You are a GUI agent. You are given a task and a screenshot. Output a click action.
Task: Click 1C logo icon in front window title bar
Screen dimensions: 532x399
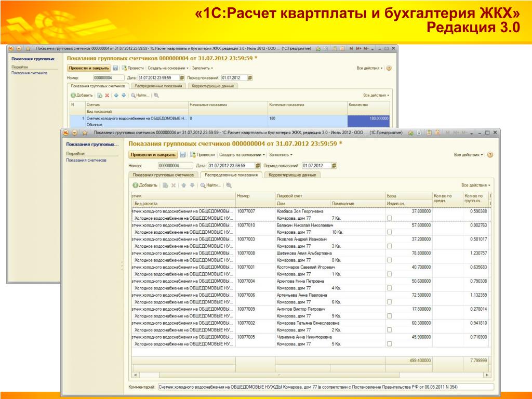pos(66,132)
